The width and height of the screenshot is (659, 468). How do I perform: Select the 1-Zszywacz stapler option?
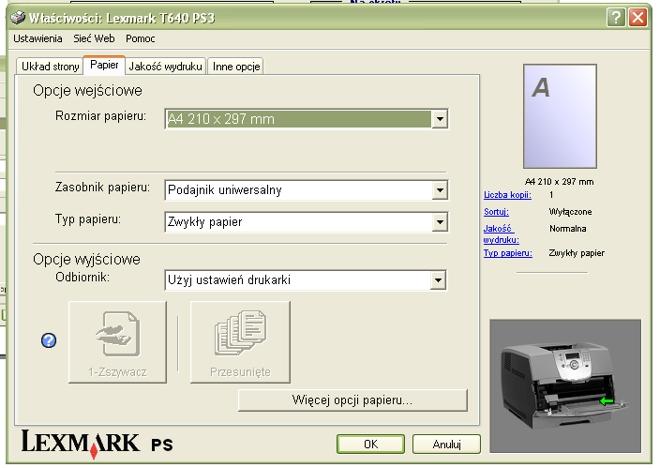point(118,342)
